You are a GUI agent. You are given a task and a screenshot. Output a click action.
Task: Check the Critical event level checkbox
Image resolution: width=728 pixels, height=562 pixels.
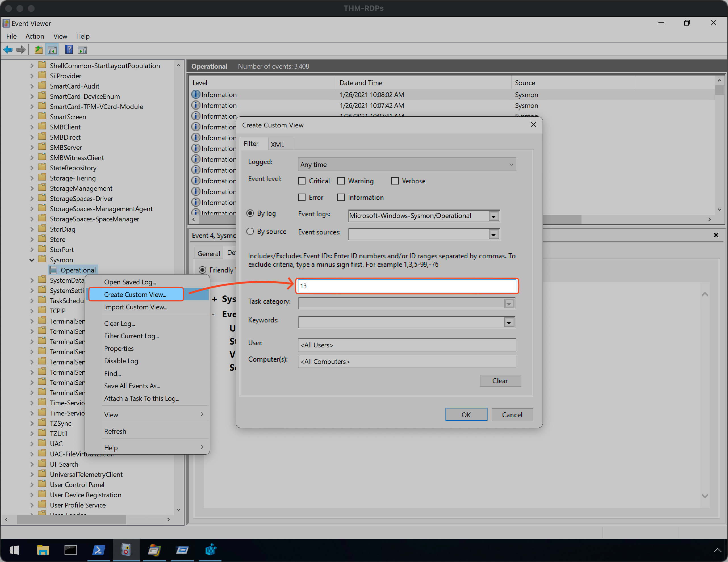click(302, 181)
